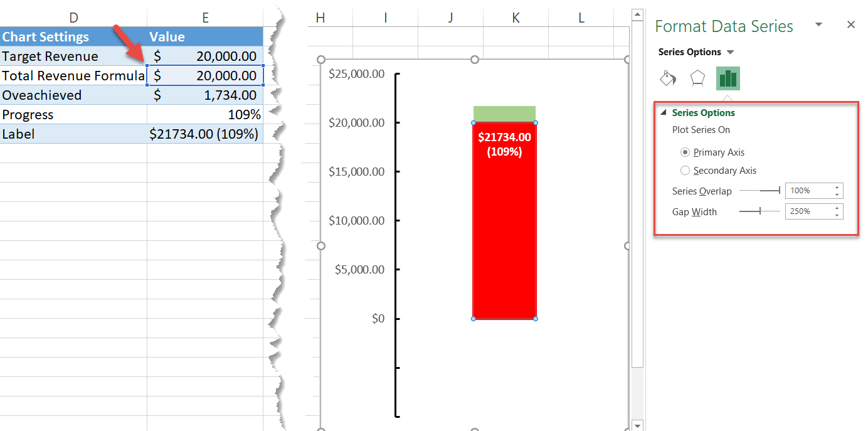Screen dimensions: 868x431
Task: Close the Format Data Series pane
Action: click(850, 25)
